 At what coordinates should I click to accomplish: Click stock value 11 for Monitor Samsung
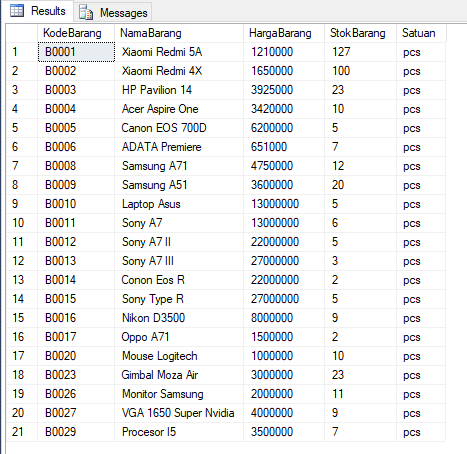tap(361, 394)
